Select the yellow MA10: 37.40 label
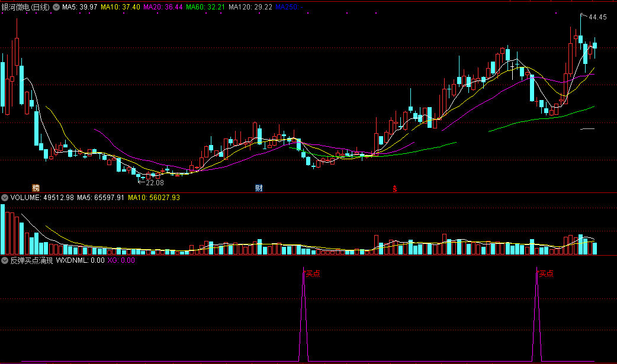617x364 pixels. tap(120, 7)
